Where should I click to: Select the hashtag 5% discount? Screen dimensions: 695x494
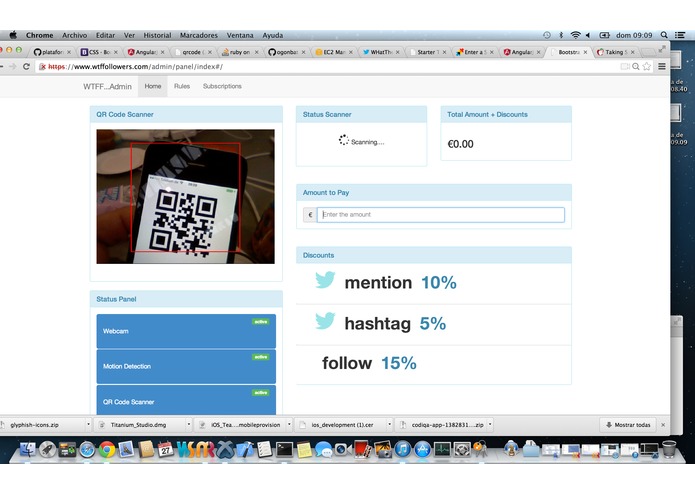coord(433,324)
